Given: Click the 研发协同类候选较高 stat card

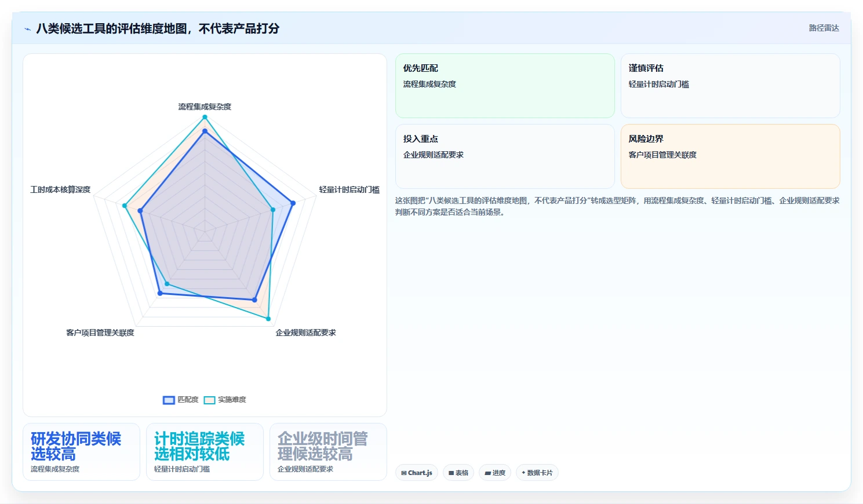Looking at the screenshot, I should (81, 452).
